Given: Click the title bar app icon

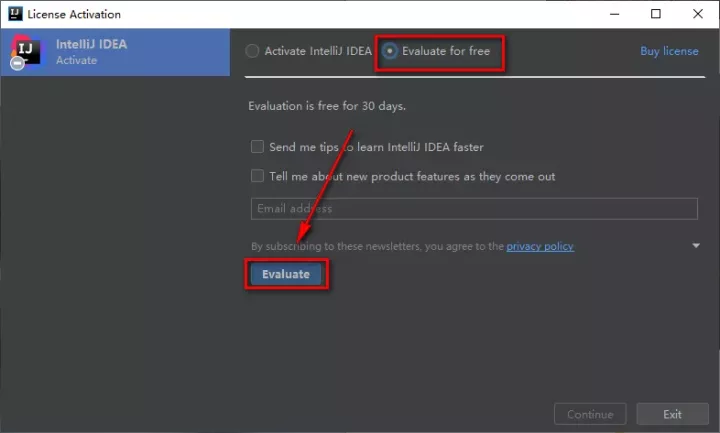Looking at the screenshot, I should (x=13, y=14).
